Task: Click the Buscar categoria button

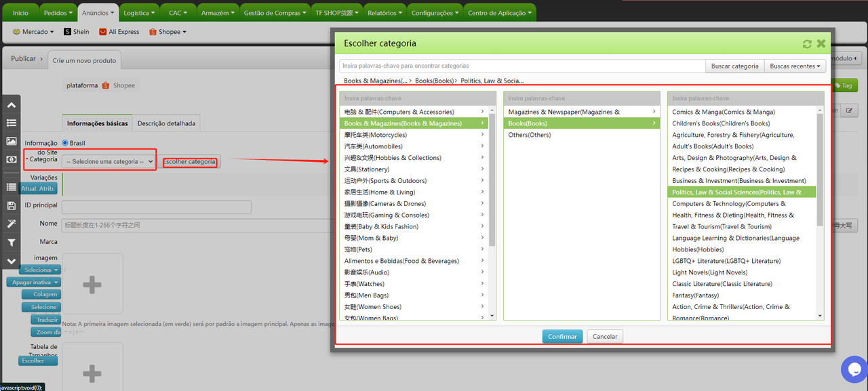Action: coord(735,66)
